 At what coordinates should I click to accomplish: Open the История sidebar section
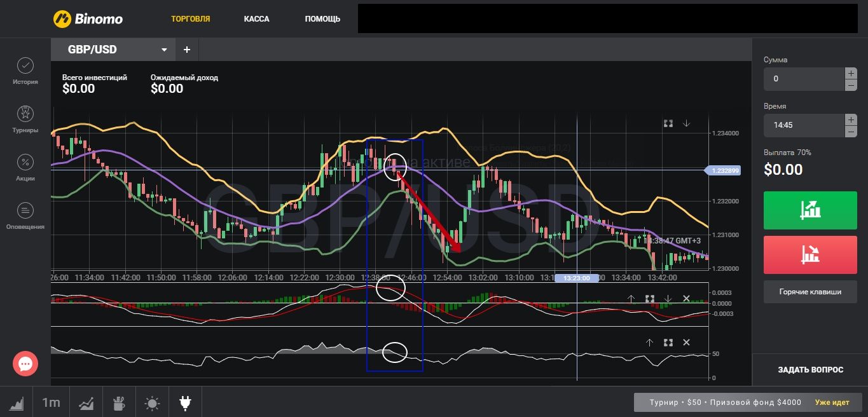click(x=25, y=71)
